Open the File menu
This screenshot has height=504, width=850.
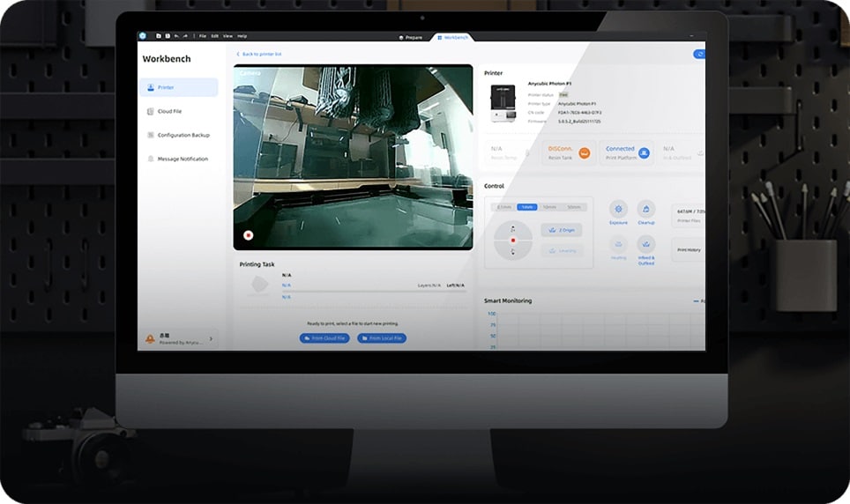[203, 36]
